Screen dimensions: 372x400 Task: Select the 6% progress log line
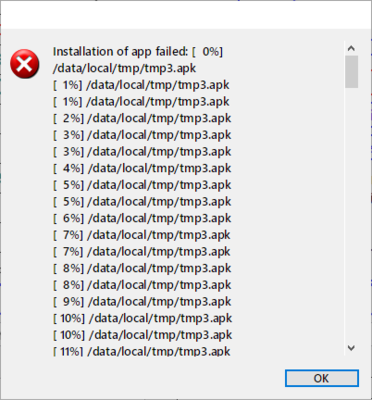click(x=142, y=218)
